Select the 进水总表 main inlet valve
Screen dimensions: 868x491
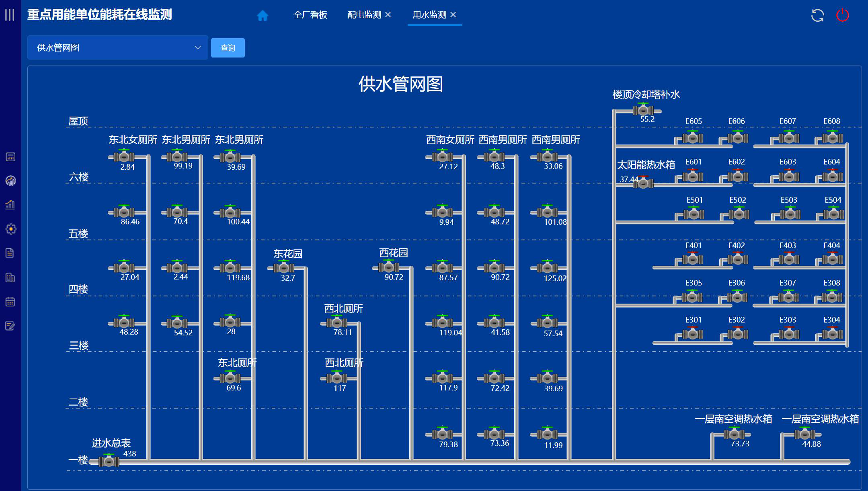point(109,460)
